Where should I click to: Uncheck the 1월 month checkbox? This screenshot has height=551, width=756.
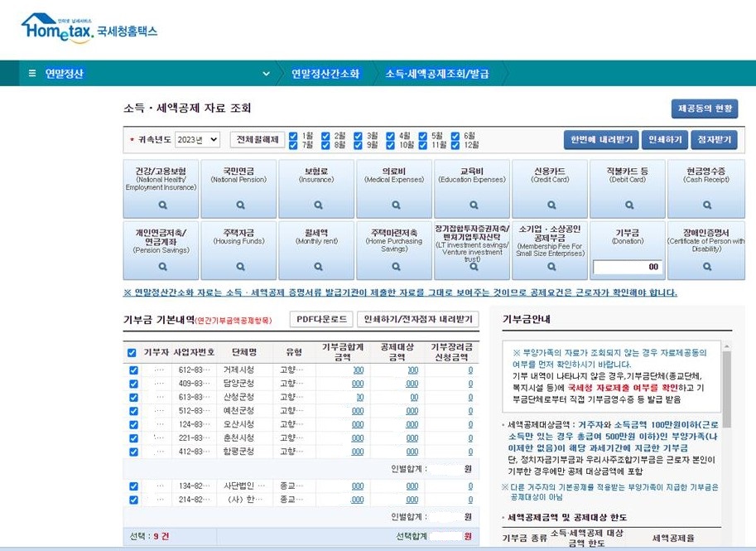coord(294,135)
